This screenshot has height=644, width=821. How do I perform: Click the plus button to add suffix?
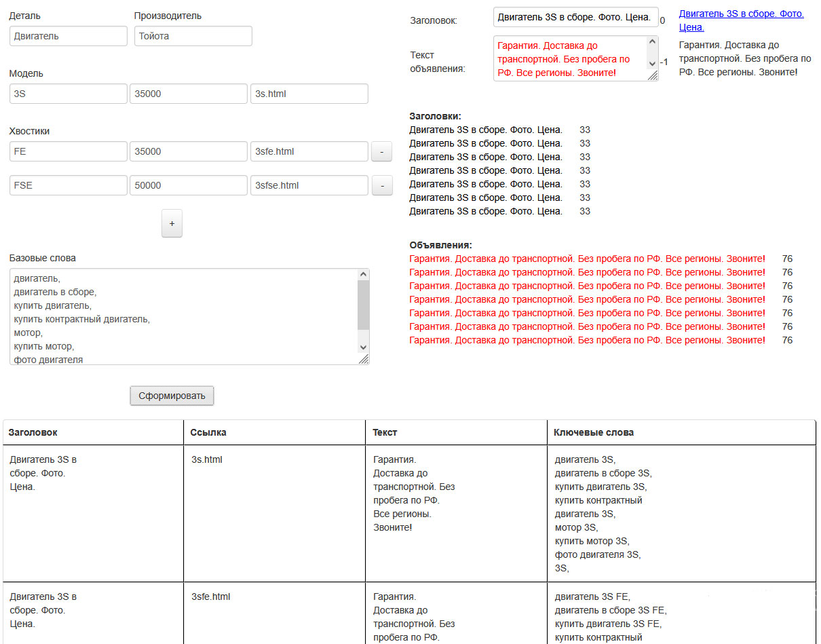pyautogui.click(x=172, y=223)
